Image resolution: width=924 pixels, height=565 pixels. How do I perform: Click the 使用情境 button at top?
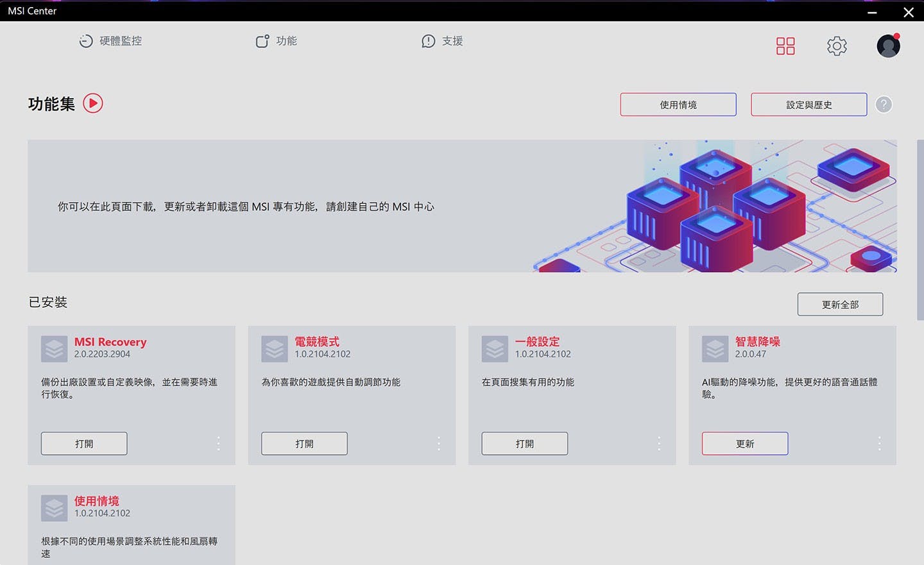(678, 105)
